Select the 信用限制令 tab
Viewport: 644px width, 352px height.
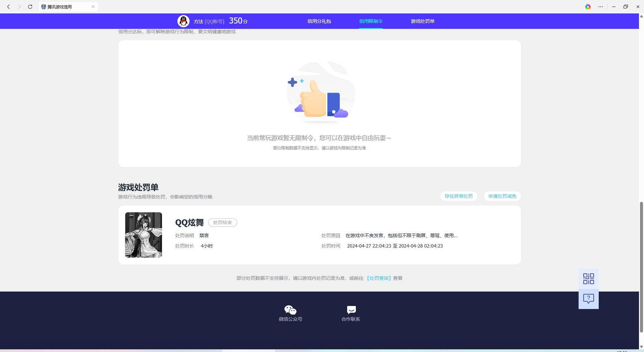tap(371, 21)
